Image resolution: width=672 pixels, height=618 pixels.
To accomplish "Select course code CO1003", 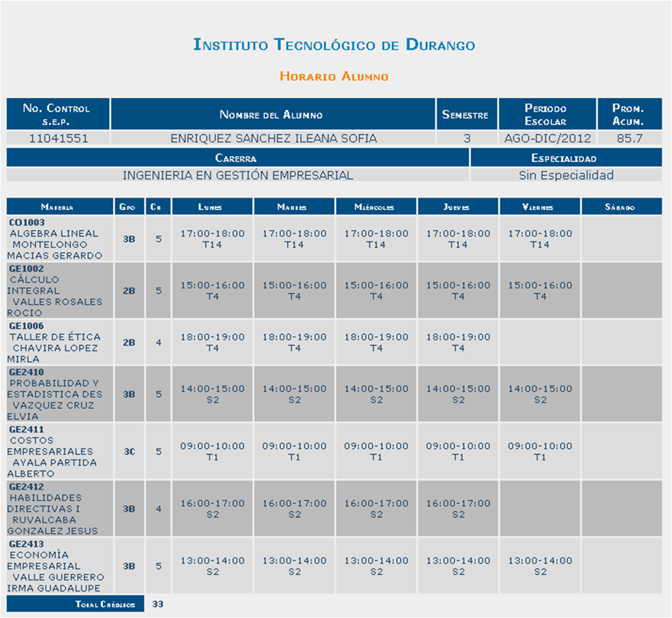I will click(27, 222).
